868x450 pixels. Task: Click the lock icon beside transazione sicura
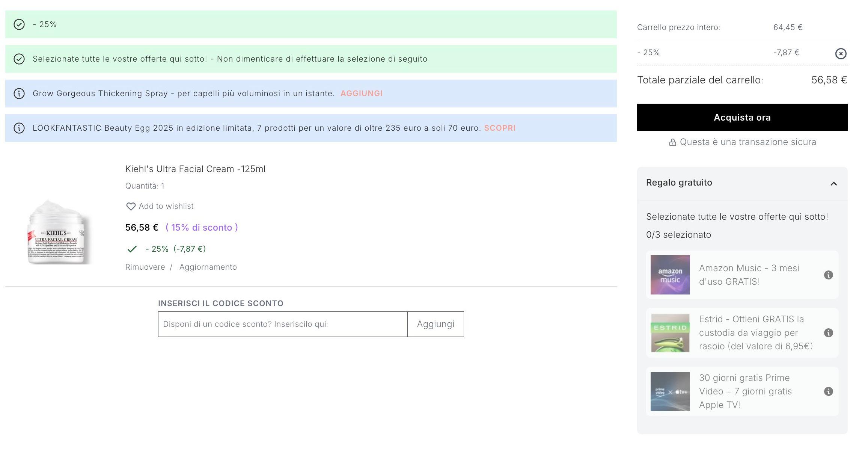click(x=672, y=142)
